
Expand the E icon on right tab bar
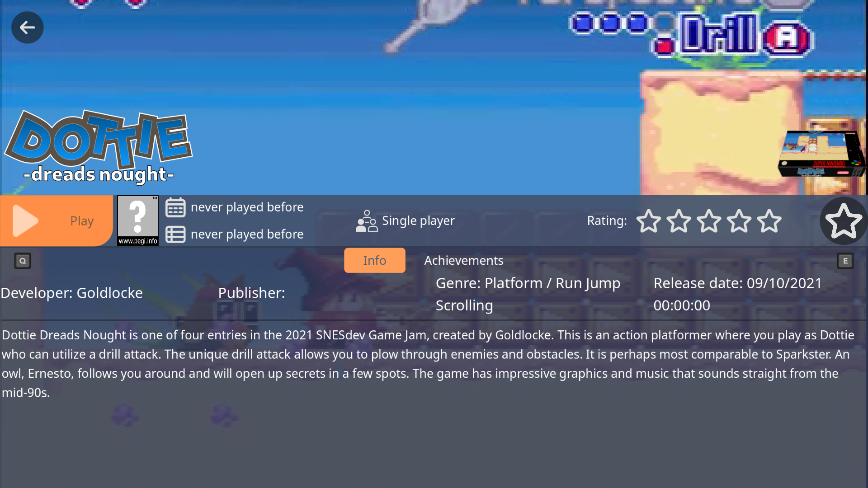(x=845, y=260)
